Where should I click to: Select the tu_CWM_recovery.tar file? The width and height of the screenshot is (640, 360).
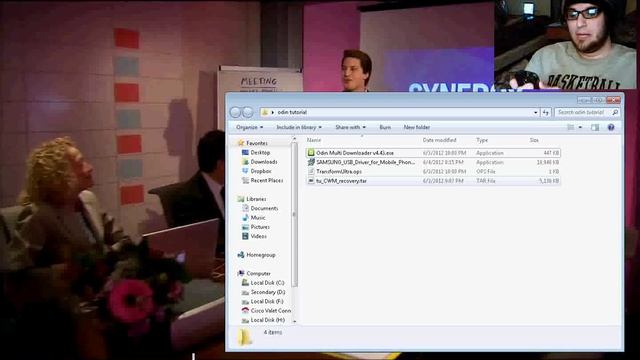(x=433, y=181)
